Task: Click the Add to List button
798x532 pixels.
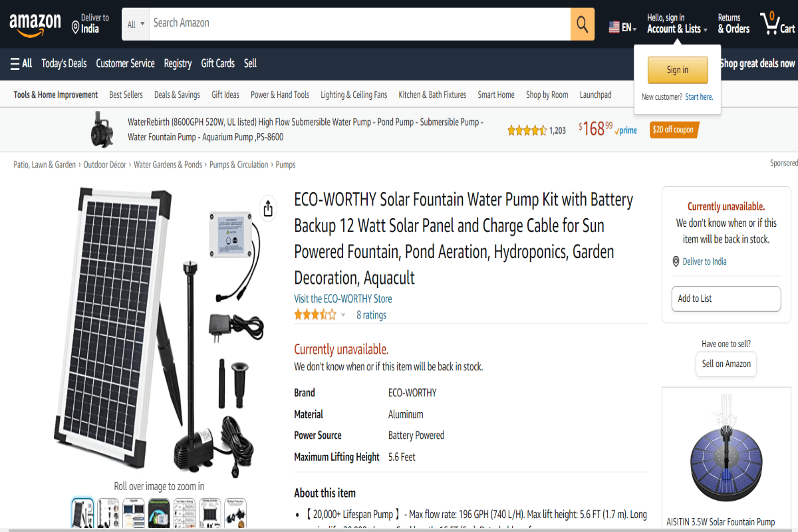Action: (726, 299)
